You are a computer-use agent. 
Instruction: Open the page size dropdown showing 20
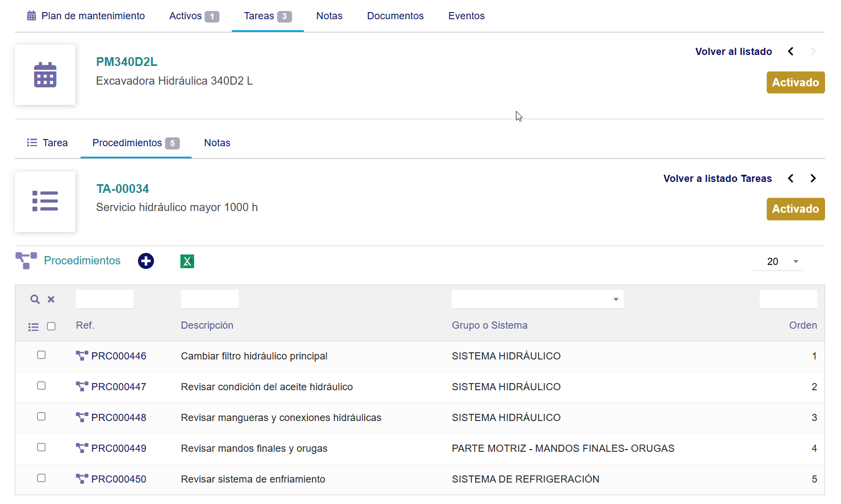(x=778, y=262)
